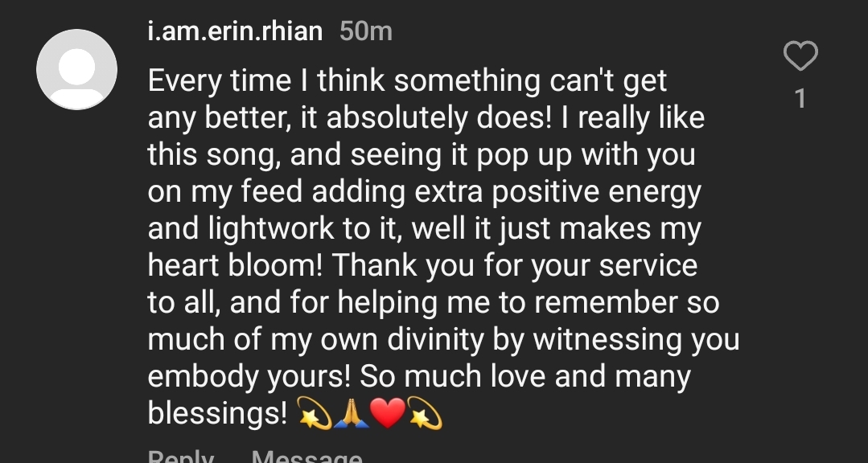Open the Message link below the comment
This screenshot has height=463, width=868.
pos(306,457)
